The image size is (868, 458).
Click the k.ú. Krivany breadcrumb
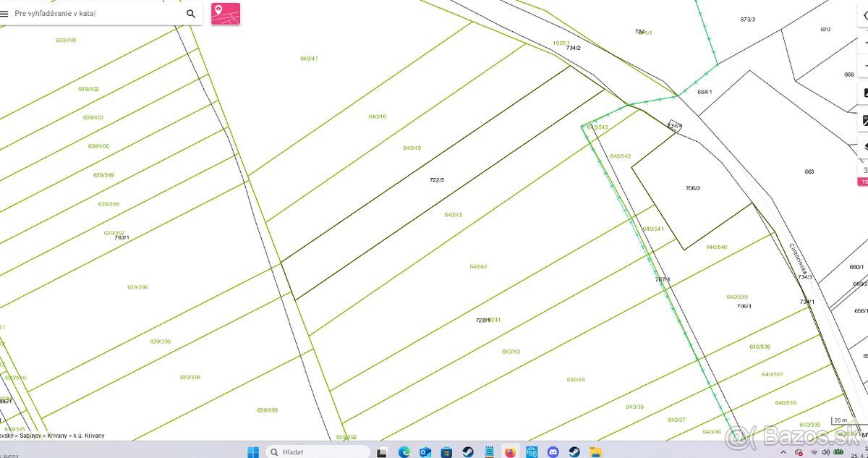pyautogui.click(x=89, y=436)
